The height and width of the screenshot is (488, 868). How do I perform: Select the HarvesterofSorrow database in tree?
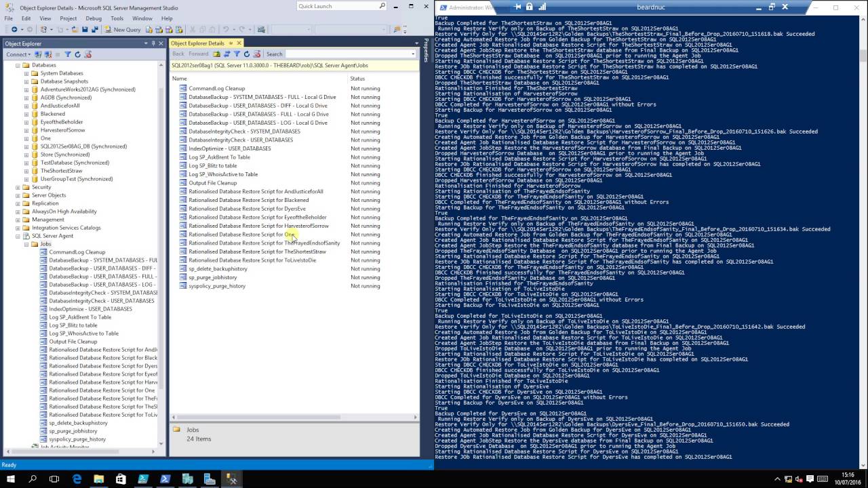pos(62,130)
